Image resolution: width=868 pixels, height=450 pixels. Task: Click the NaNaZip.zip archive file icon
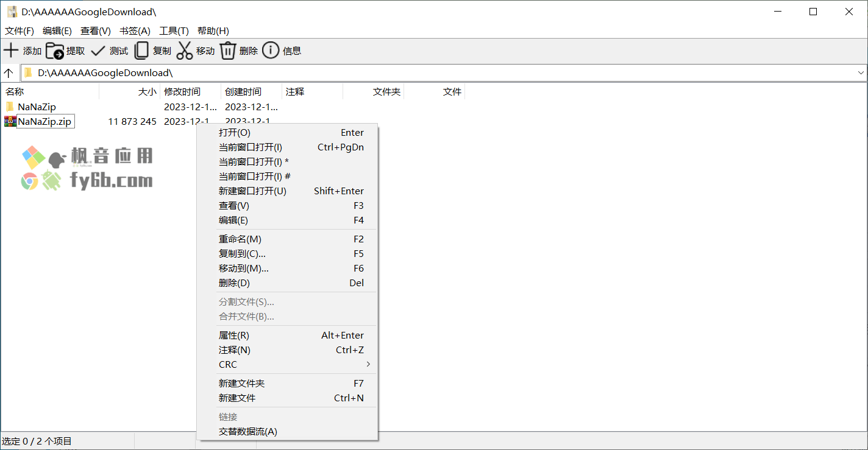pos(10,121)
